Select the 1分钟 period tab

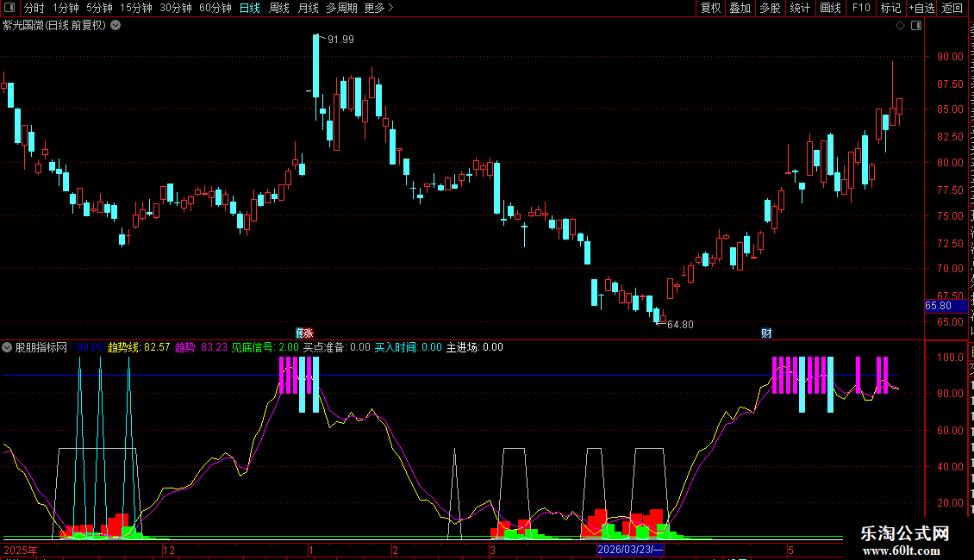[66, 8]
